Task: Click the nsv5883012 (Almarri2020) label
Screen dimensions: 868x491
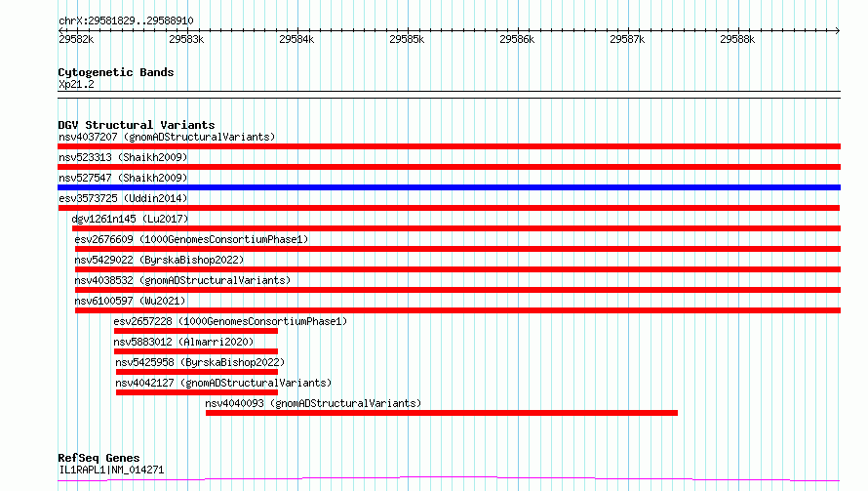Action: click(183, 342)
